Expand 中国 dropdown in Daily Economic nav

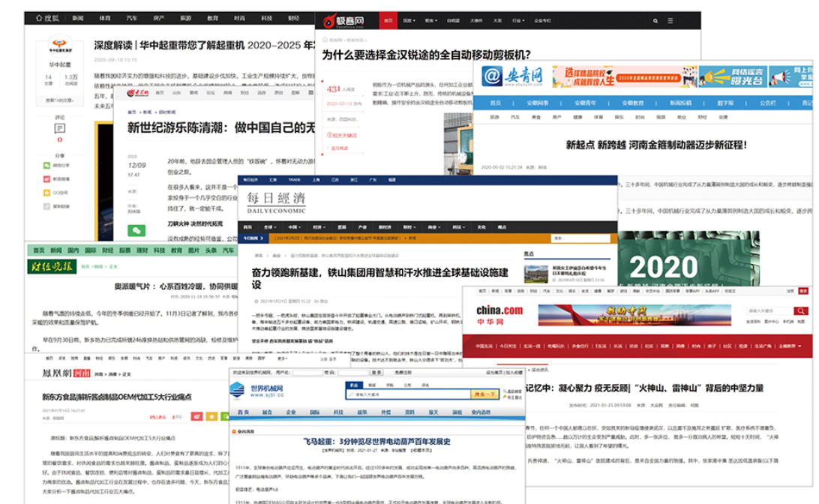coord(294,227)
